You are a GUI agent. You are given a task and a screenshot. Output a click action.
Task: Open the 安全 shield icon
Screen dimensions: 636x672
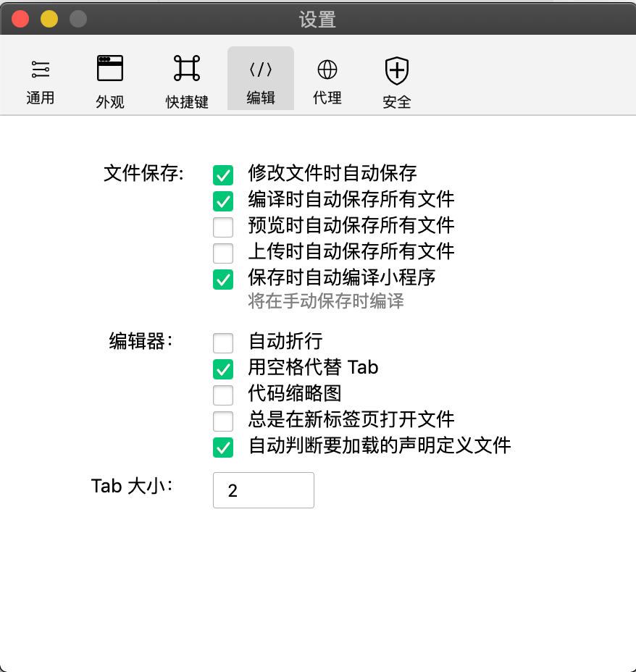pos(397,71)
